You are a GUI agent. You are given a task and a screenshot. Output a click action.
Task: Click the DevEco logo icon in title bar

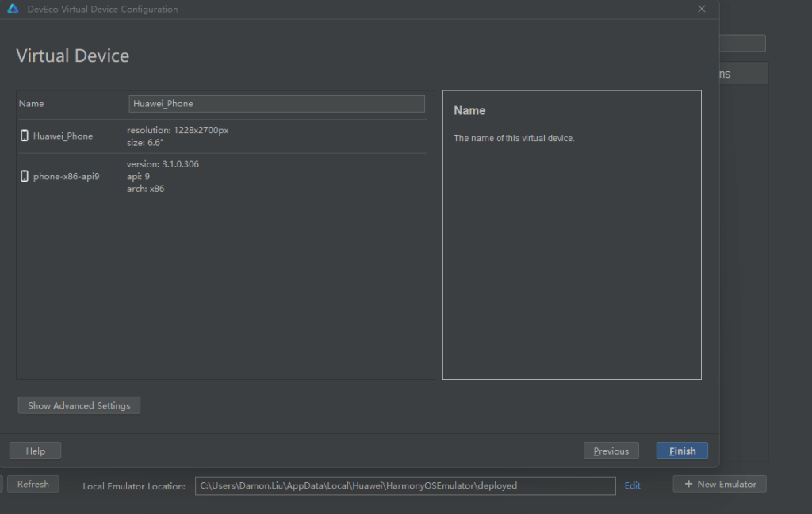click(x=13, y=9)
